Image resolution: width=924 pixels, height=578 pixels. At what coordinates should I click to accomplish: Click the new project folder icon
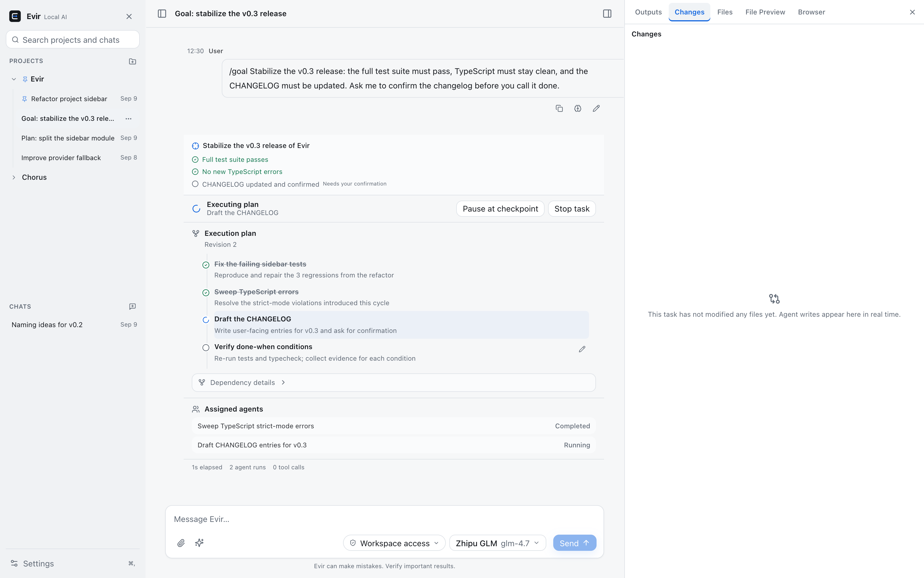pos(133,62)
